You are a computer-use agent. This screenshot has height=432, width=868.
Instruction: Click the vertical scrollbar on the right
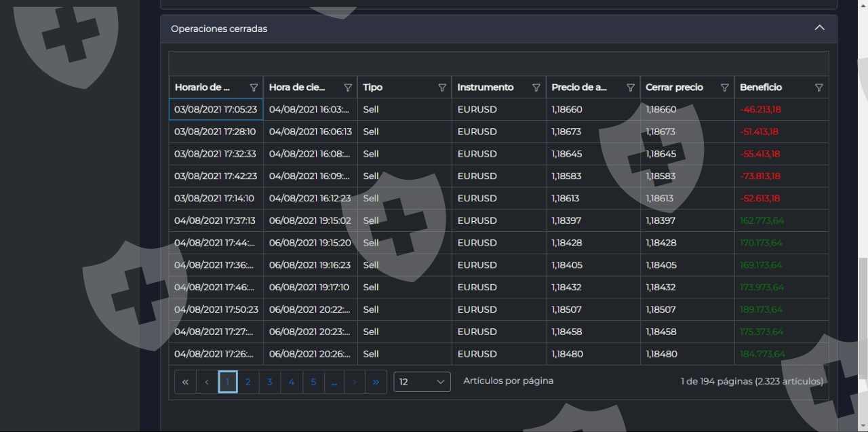(863, 319)
